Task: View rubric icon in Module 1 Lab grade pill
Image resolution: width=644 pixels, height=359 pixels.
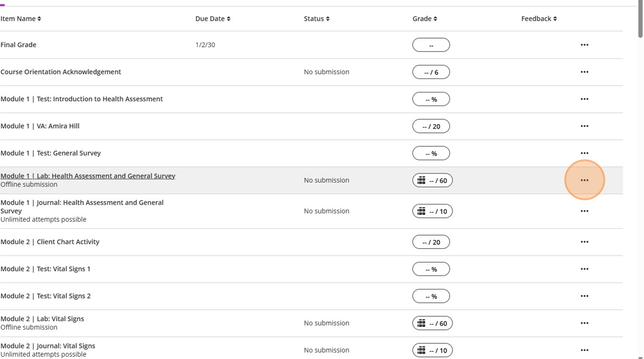Action: pos(421,180)
